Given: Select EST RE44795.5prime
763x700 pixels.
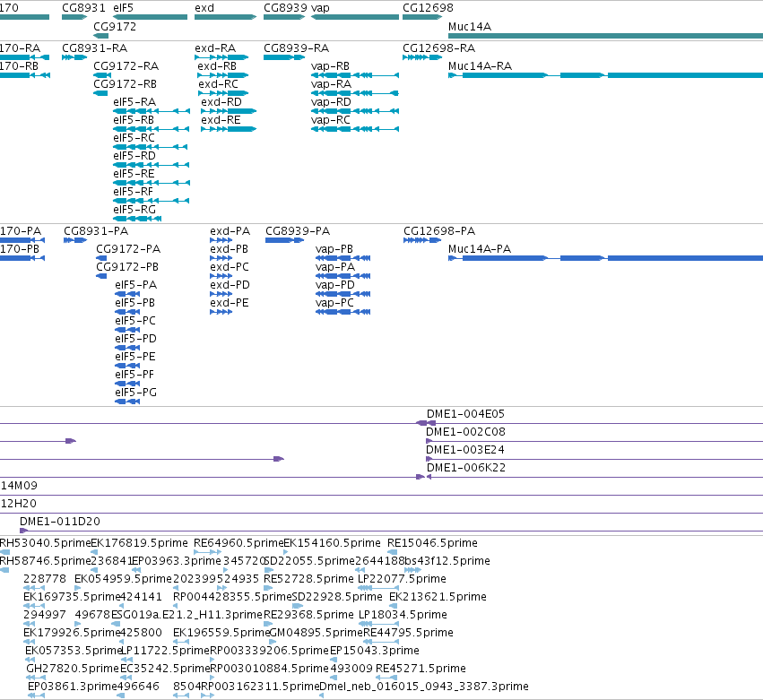Looking at the screenshot, I should (408, 633).
